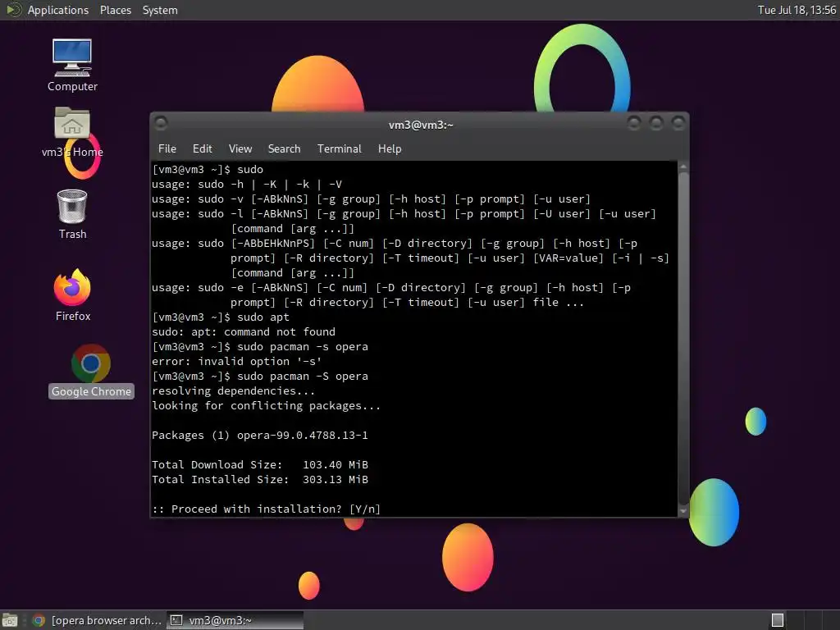Click the terminal scrollbar up arrow
The image size is (840, 630).
coord(683,167)
